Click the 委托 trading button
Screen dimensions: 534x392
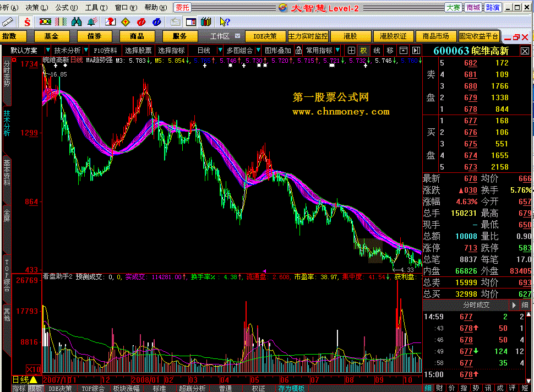point(182,8)
